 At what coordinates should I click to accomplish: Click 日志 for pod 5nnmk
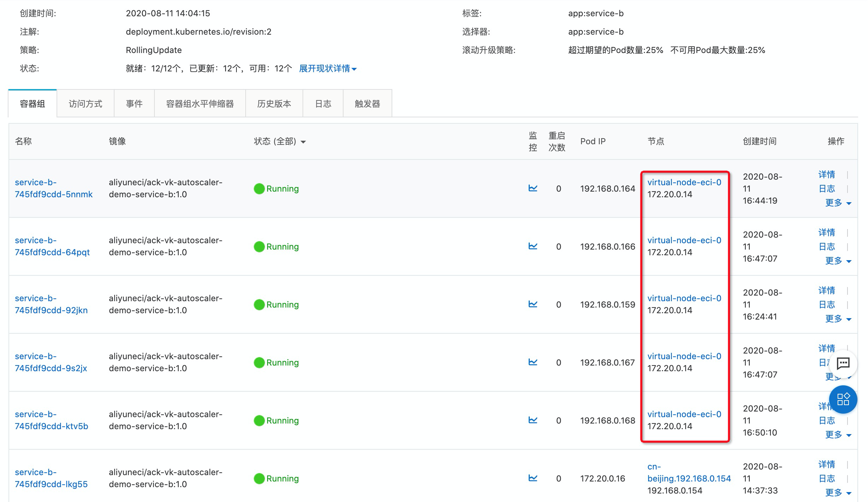pyautogui.click(x=827, y=188)
